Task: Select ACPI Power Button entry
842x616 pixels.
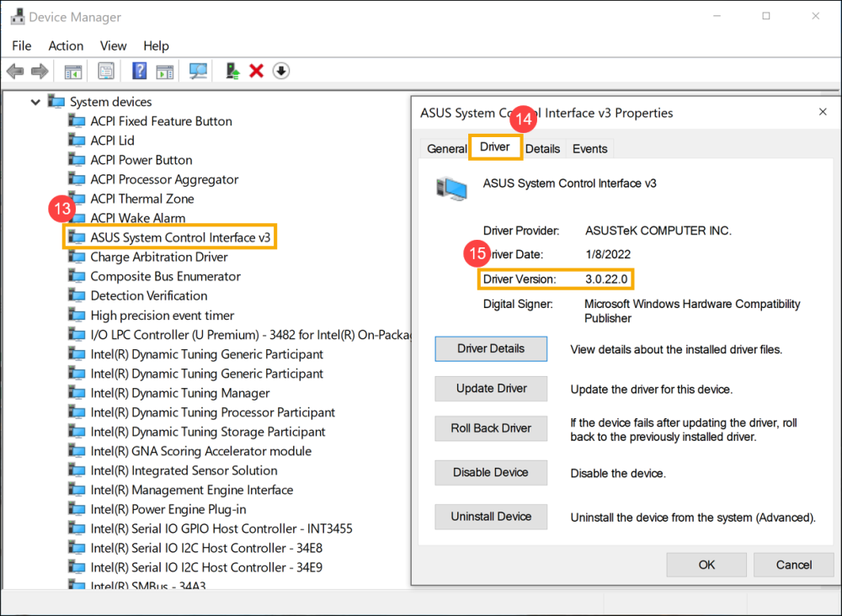Action: point(141,160)
